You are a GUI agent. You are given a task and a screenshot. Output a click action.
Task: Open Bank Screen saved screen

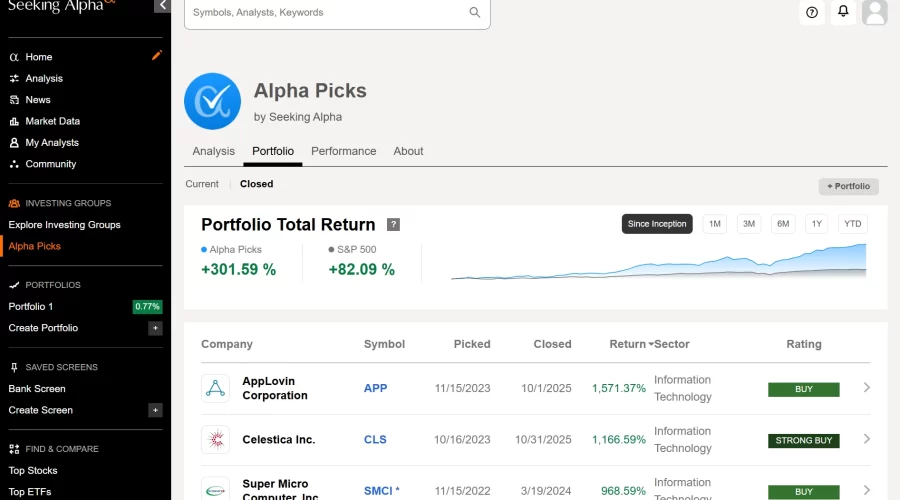click(37, 389)
